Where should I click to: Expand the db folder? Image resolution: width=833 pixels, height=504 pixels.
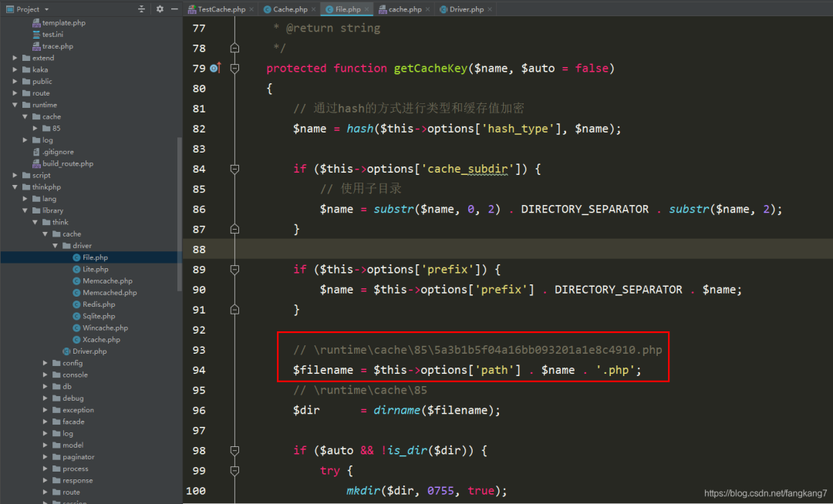(46, 386)
